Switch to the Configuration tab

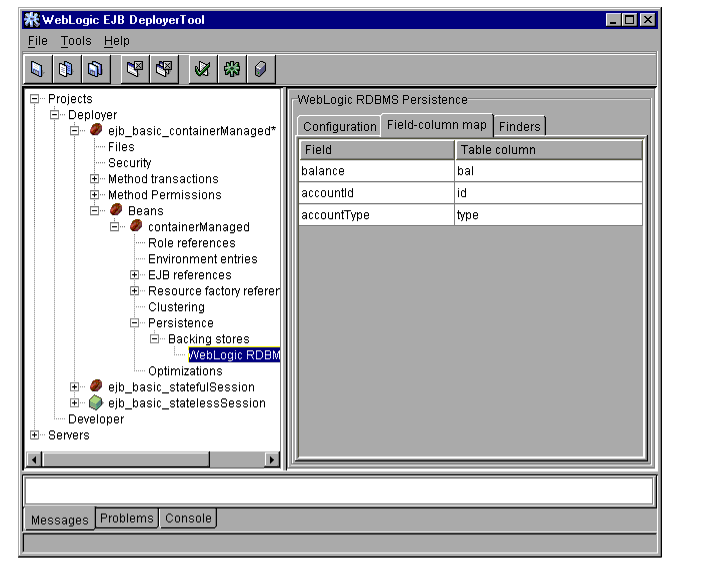click(340, 126)
